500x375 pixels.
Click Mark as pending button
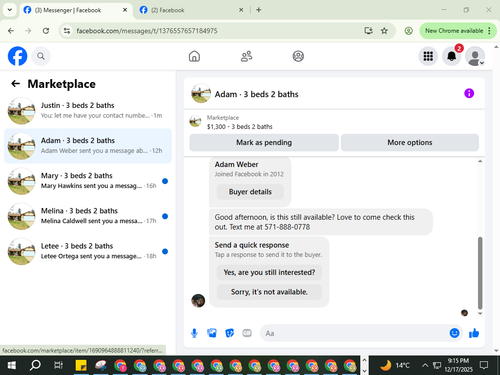pos(264,143)
